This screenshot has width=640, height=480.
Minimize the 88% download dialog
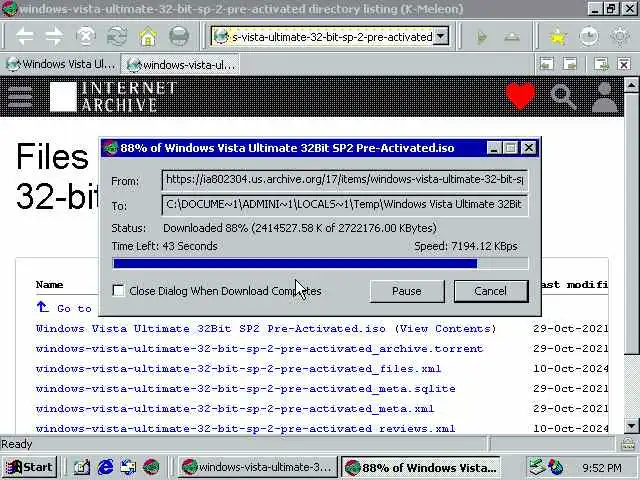pos(493,148)
